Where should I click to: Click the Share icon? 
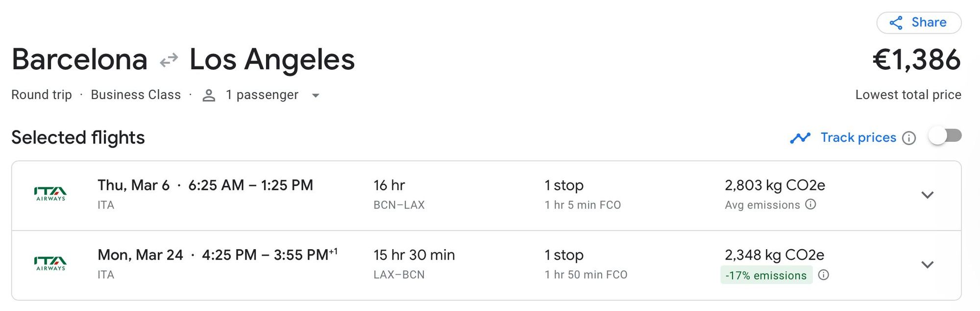pyautogui.click(x=896, y=23)
